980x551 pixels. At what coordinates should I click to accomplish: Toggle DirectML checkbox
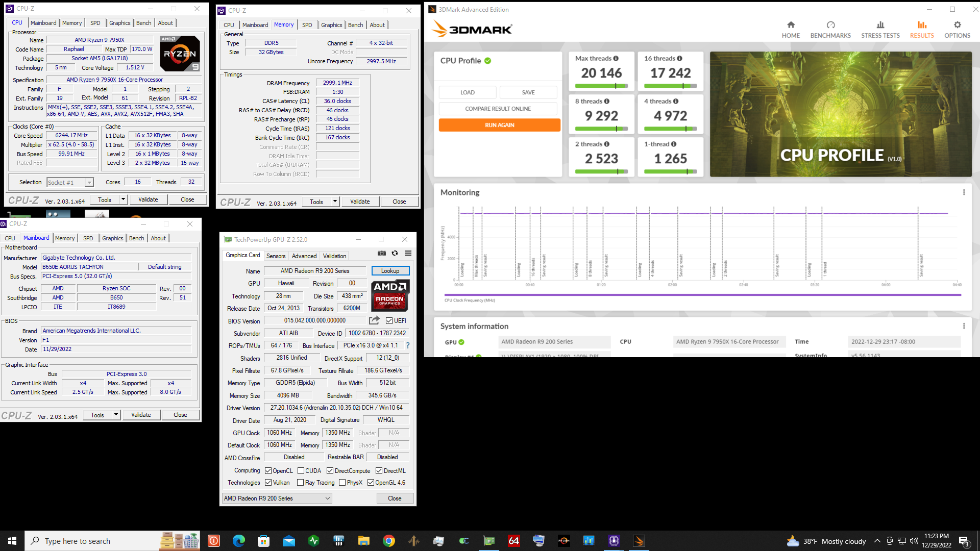point(379,471)
